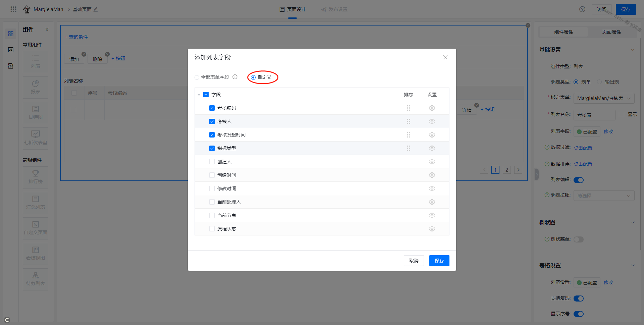
Task: Open the CSS editor sidebar icon
Action: 11,66
